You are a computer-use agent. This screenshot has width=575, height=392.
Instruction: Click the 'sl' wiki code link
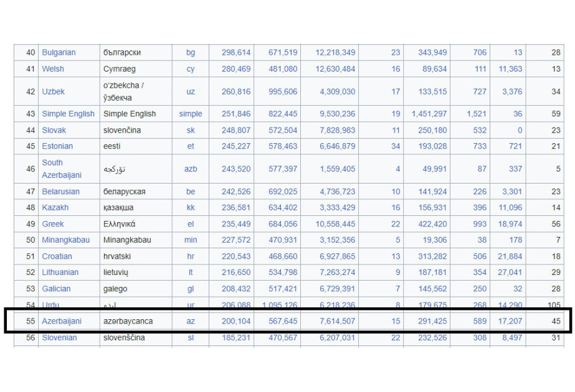click(191, 338)
